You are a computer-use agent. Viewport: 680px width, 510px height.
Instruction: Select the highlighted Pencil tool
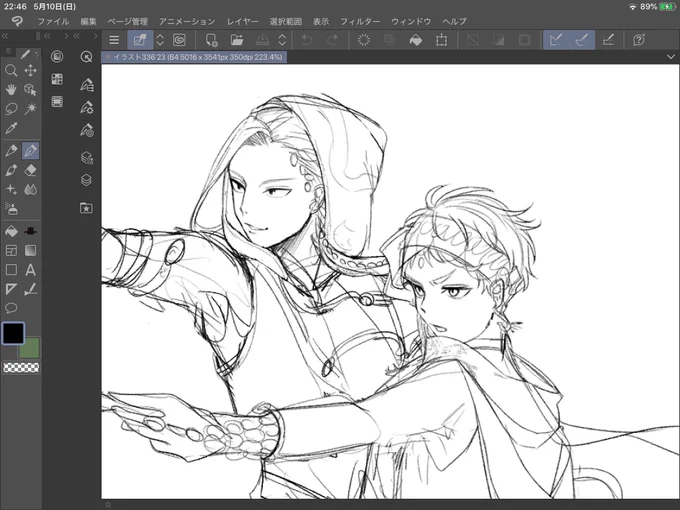click(x=30, y=150)
